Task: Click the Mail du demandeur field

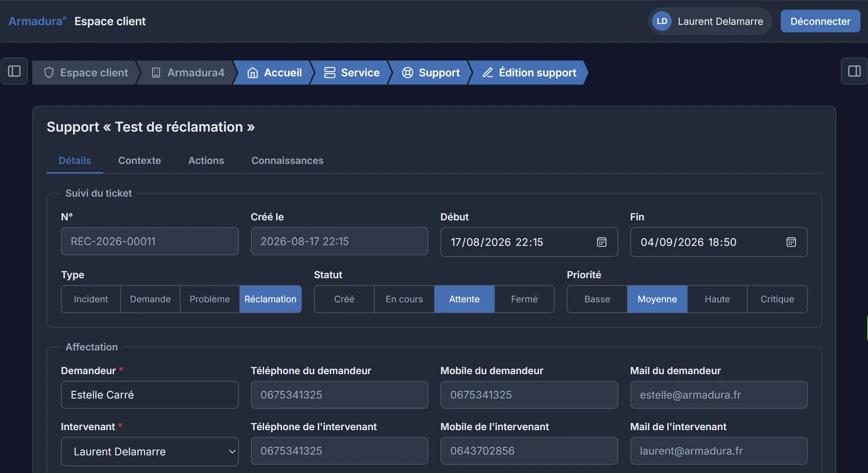Action: (x=719, y=395)
